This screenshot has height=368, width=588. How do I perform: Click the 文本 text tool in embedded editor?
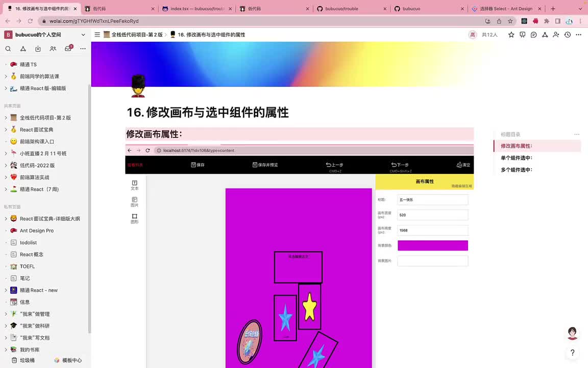click(135, 185)
